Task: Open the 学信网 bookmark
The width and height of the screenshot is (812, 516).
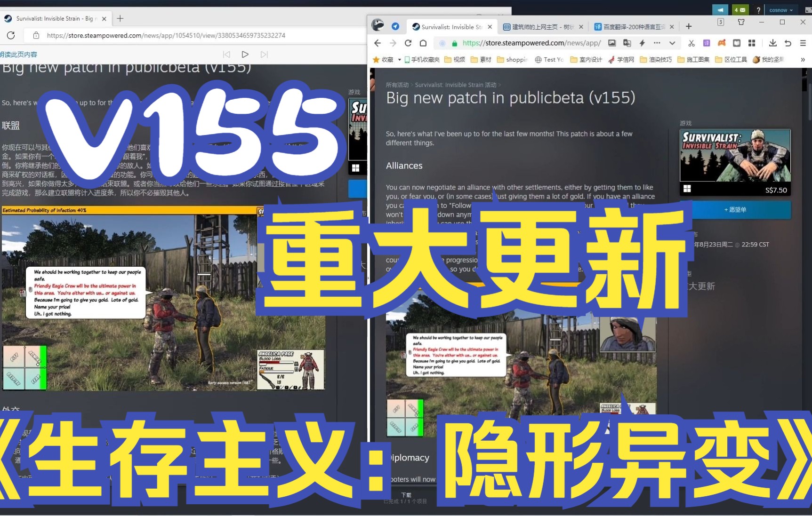Action: click(x=621, y=59)
